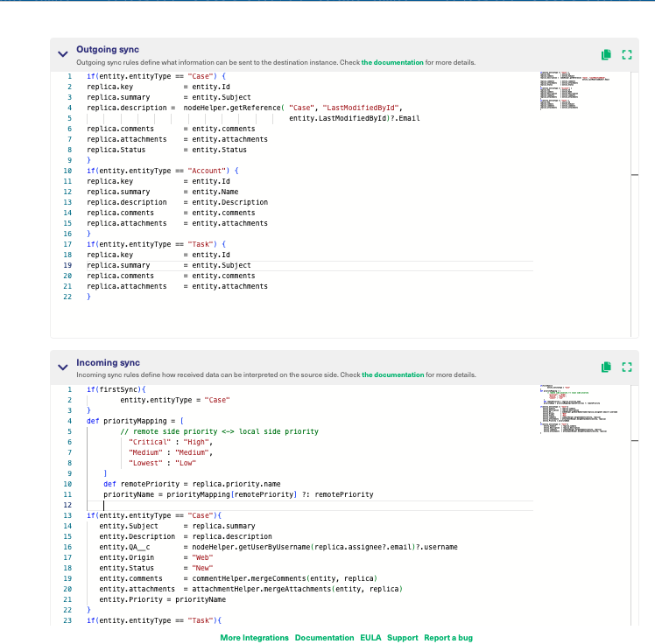Expand Incoming sync editor to fullscreen
The image size is (655, 644).
click(x=627, y=367)
